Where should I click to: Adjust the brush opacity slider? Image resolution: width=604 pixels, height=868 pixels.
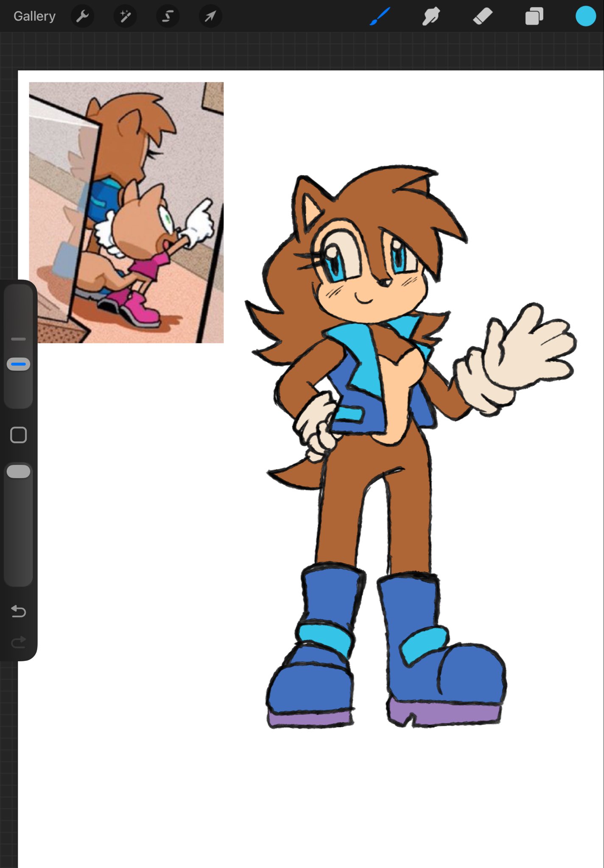[x=19, y=524]
